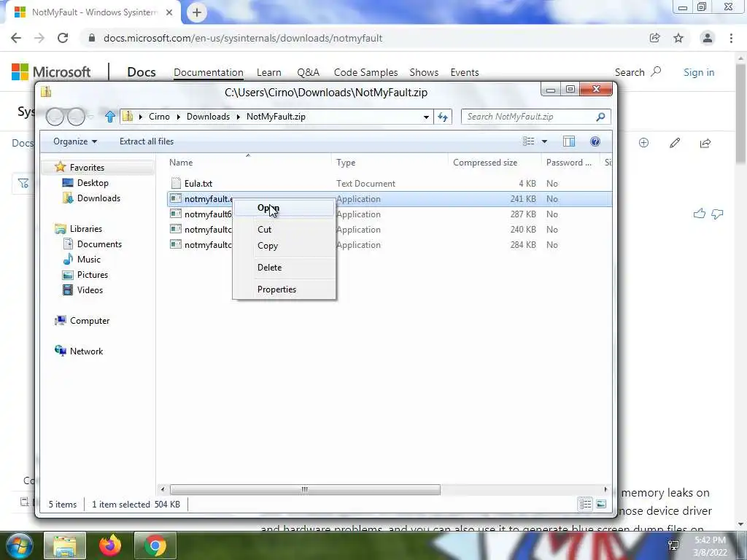Click the thumbs up feedback icon
The width and height of the screenshot is (747, 560).
point(699,214)
